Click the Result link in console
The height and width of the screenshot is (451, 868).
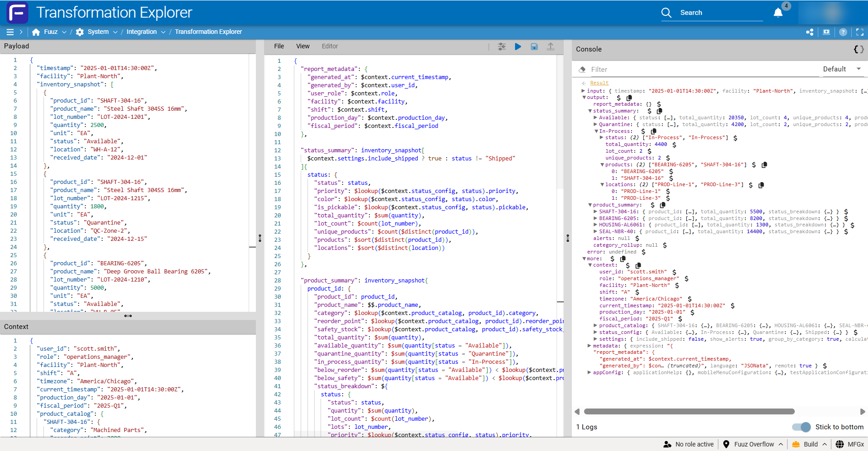coord(599,83)
